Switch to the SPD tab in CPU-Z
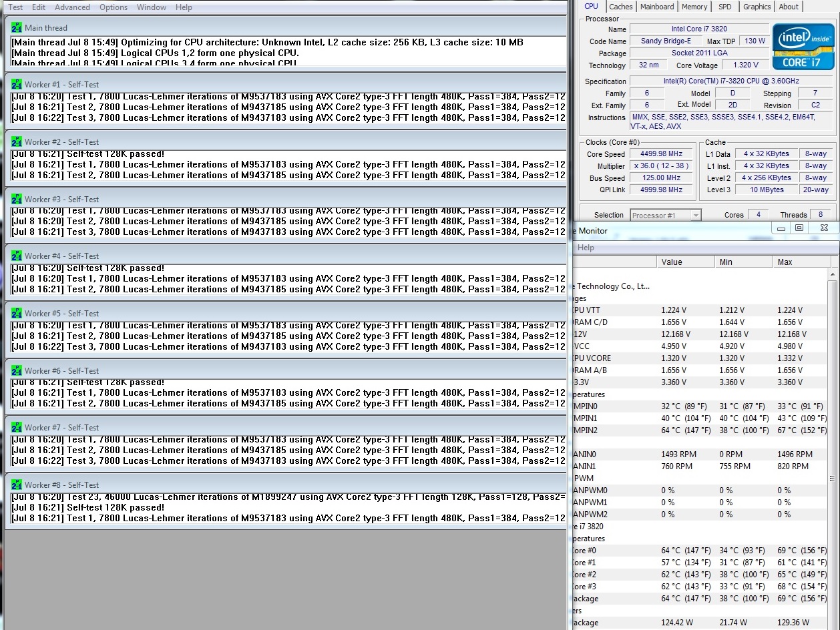Image resolution: width=840 pixels, height=630 pixels. [724, 7]
